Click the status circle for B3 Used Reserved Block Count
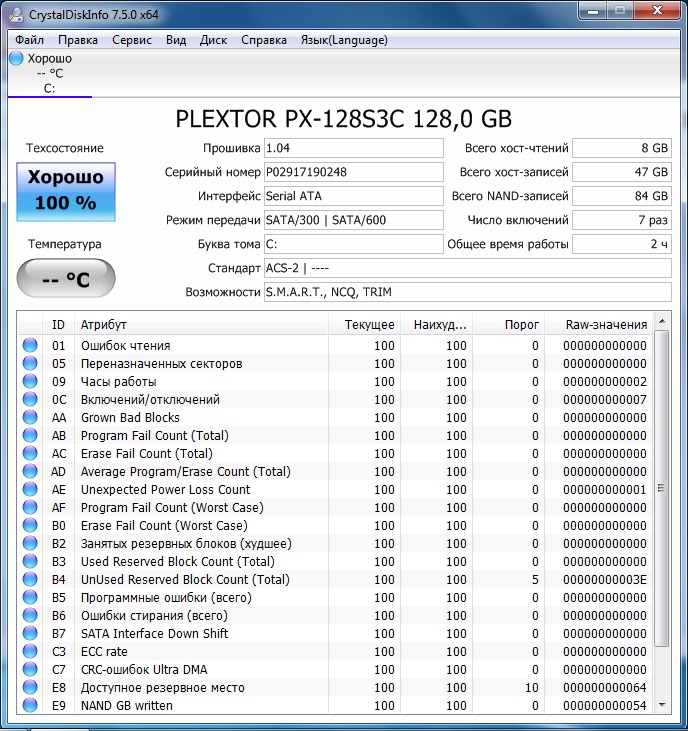Image resolution: width=688 pixels, height=731 pixels. click(x=30, y=561)
